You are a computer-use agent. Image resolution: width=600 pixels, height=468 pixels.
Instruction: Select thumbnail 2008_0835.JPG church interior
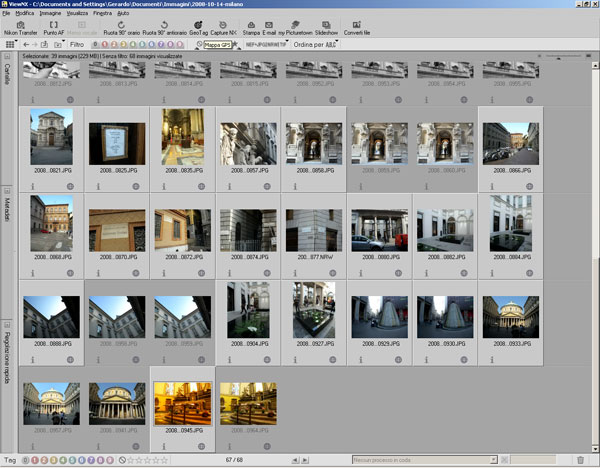pyautogui.click(x=183, y=137)
